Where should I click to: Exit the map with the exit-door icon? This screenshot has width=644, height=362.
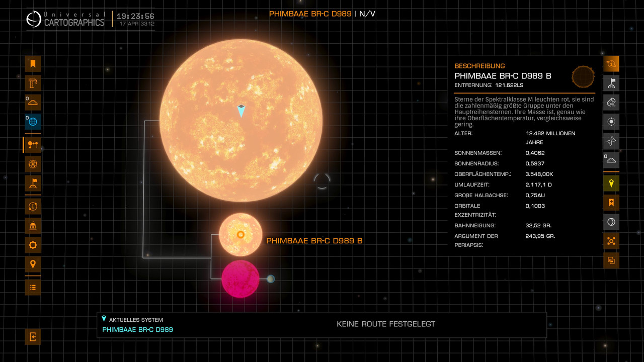[33, 336]
